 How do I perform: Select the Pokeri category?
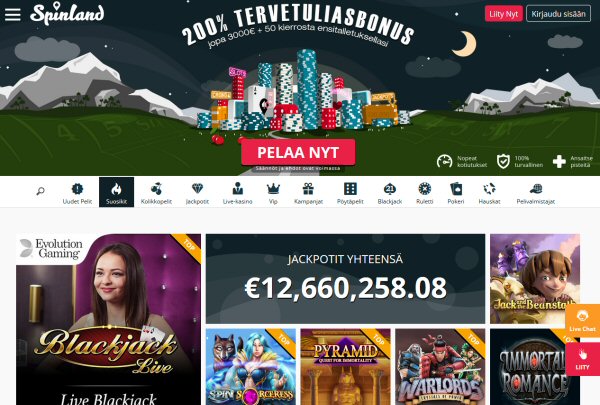pyautogui.click(x=456, y=193)
